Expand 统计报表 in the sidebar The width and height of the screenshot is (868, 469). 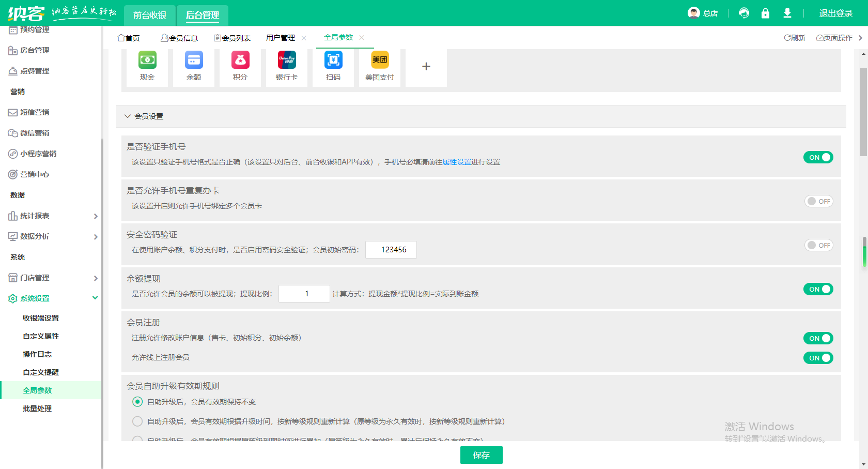(x=52, y=216)
